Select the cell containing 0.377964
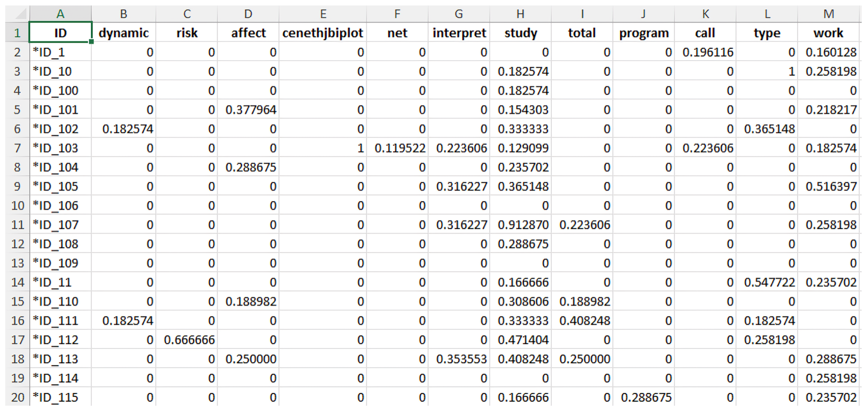Image resolution: width=868 pixels, height=413 pixels. [248, 109]
